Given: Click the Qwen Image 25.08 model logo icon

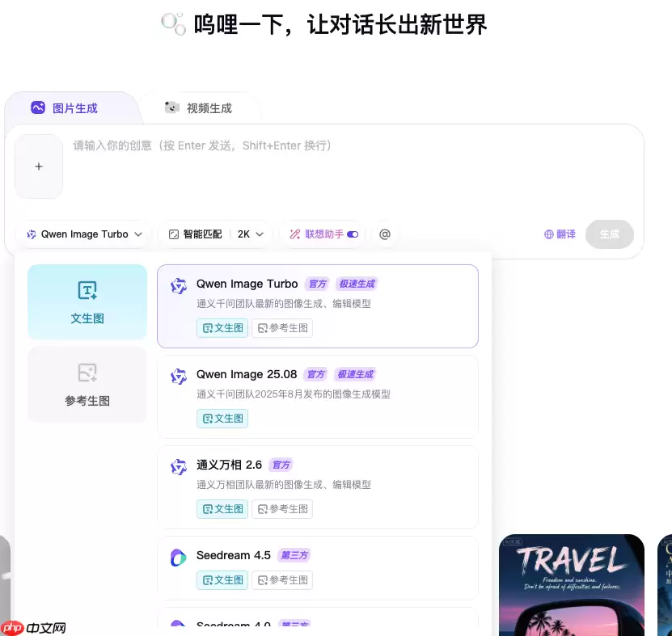Looking at the screenshot, I should click(x=178, y=376).
